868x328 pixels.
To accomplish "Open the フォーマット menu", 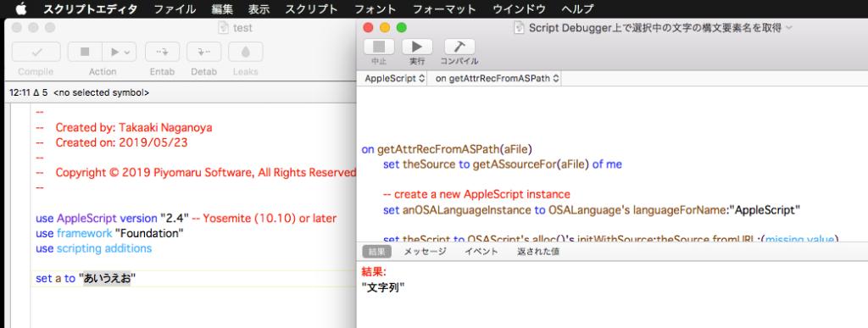I will (x=444, y=8).
